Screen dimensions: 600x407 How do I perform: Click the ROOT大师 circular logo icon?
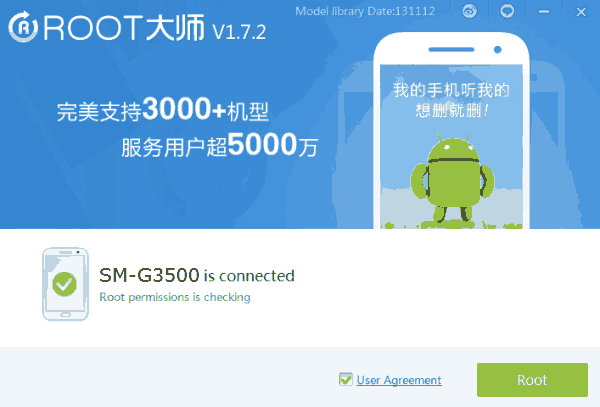(23, 27)
